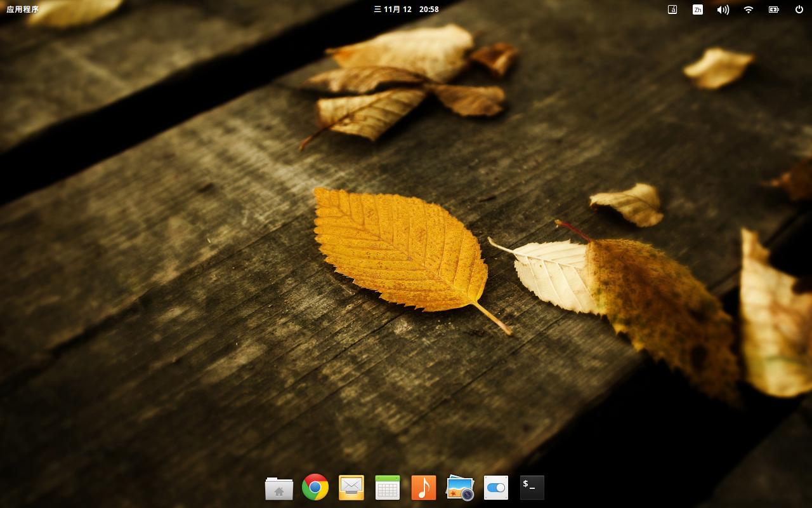Open the Mail app in dock

[x=351, y=488]
